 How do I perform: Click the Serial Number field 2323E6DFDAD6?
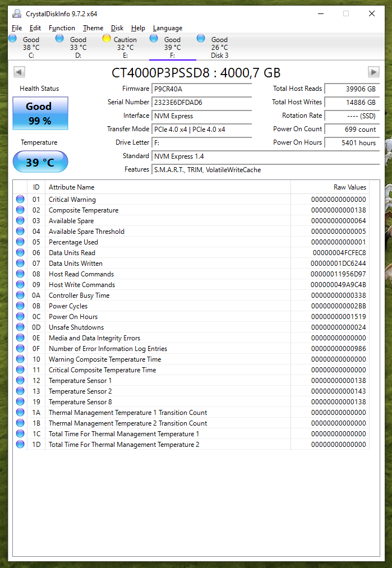(x=201, y=102)
